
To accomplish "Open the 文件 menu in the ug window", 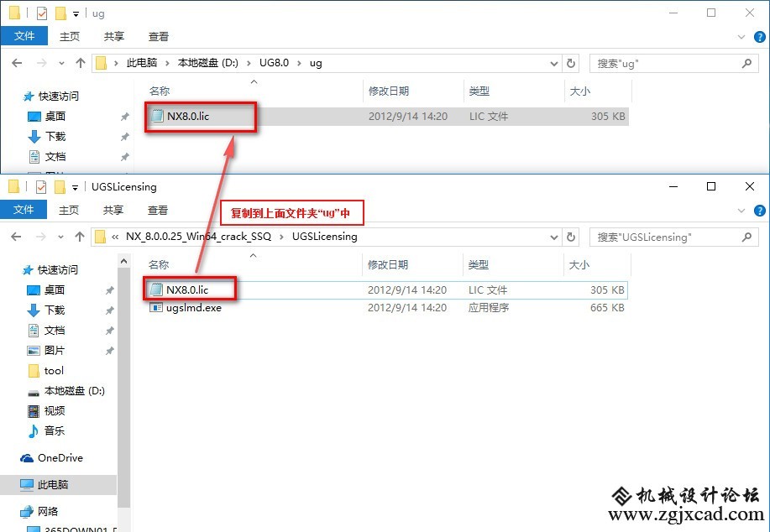I will point(24,36).
